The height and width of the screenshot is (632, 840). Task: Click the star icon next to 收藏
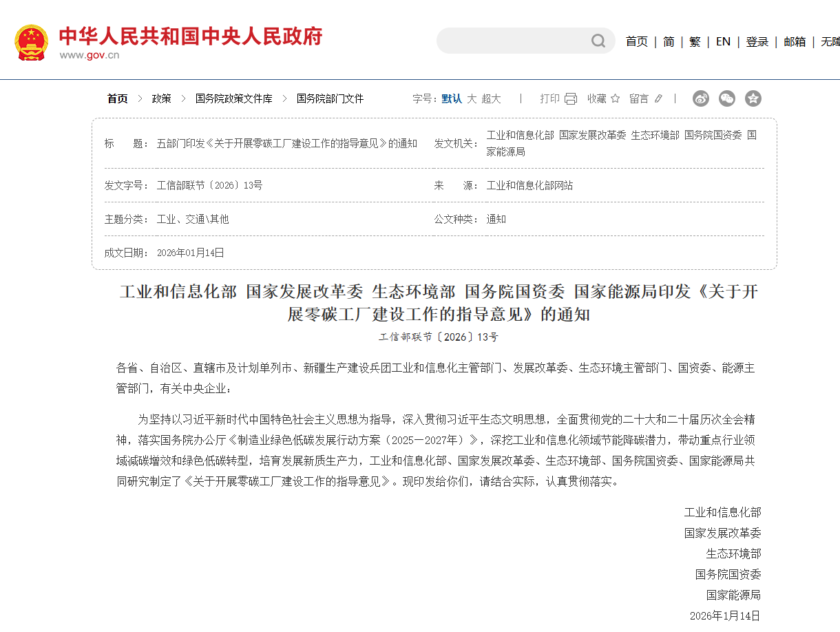click(616, 98)
